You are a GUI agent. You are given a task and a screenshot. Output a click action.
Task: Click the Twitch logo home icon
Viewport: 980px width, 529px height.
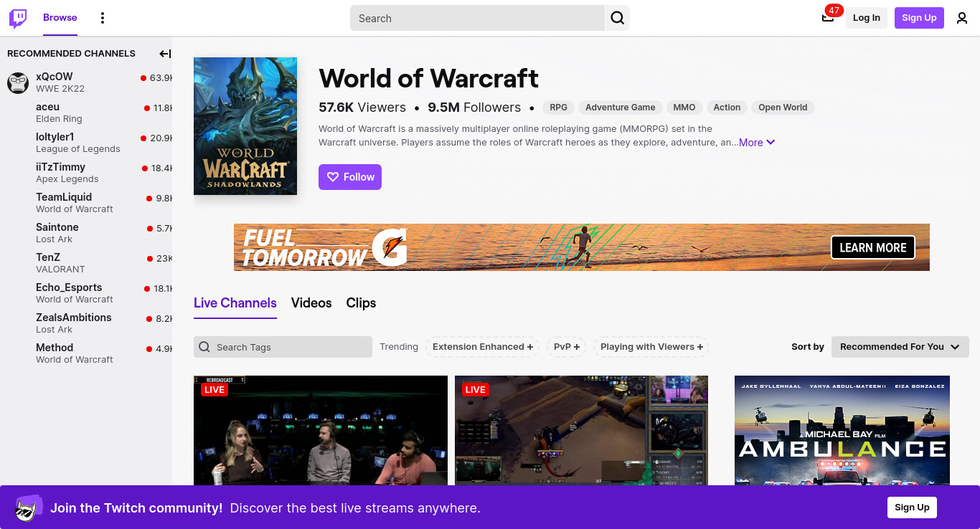[18, 18]
